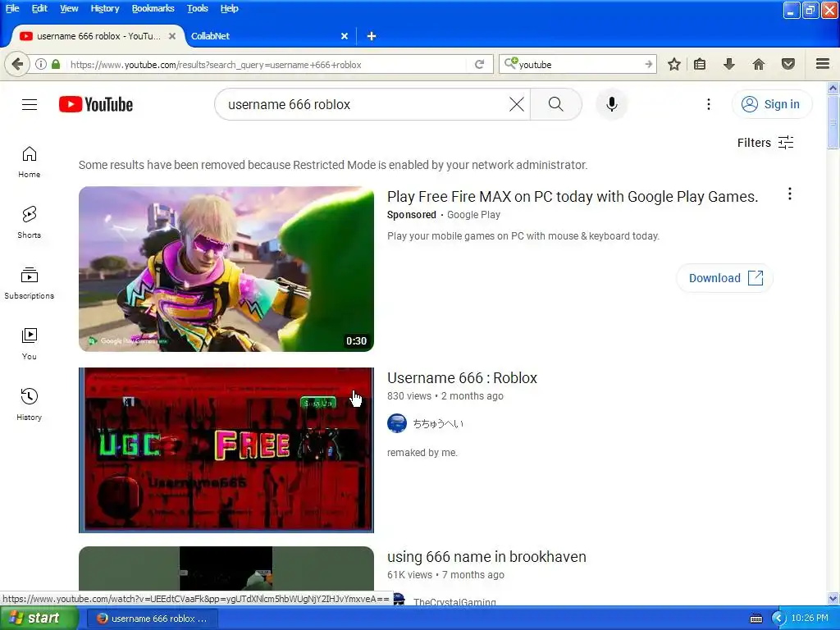Click the vertical scrollbar thumb
This screenshot has width=840, height=630.
[833, 122]
